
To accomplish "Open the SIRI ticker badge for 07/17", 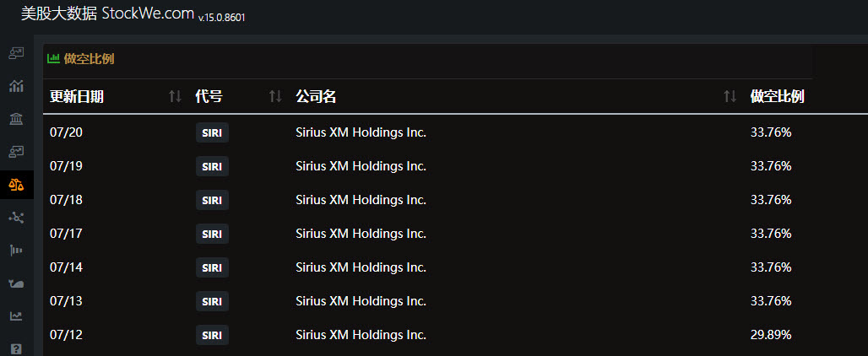I will [212, 234].
